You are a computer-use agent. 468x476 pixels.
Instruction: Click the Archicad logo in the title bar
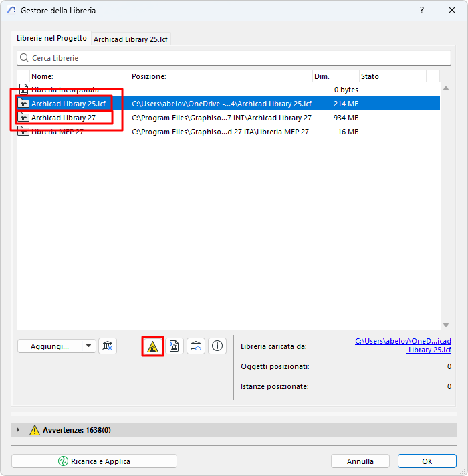(x=11, y=10)
